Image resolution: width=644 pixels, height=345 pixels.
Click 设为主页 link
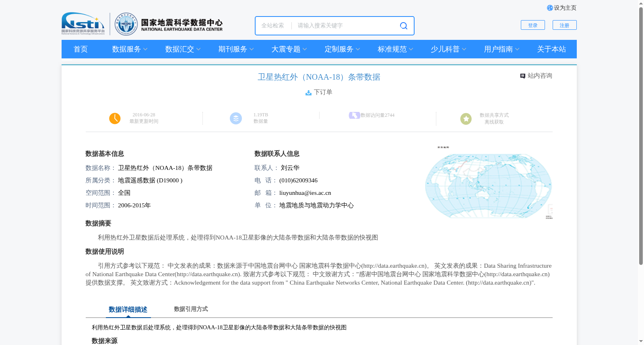click(x=565, y=8)
